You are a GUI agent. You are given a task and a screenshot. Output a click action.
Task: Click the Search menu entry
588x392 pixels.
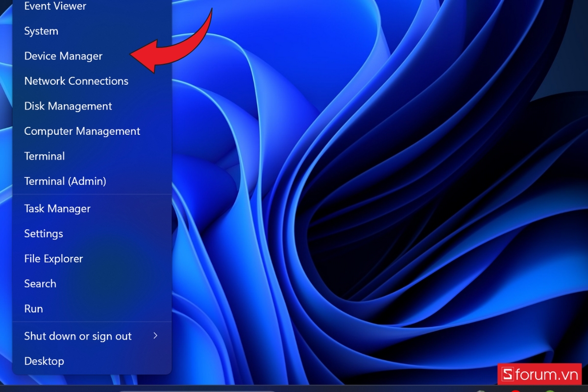40,284
